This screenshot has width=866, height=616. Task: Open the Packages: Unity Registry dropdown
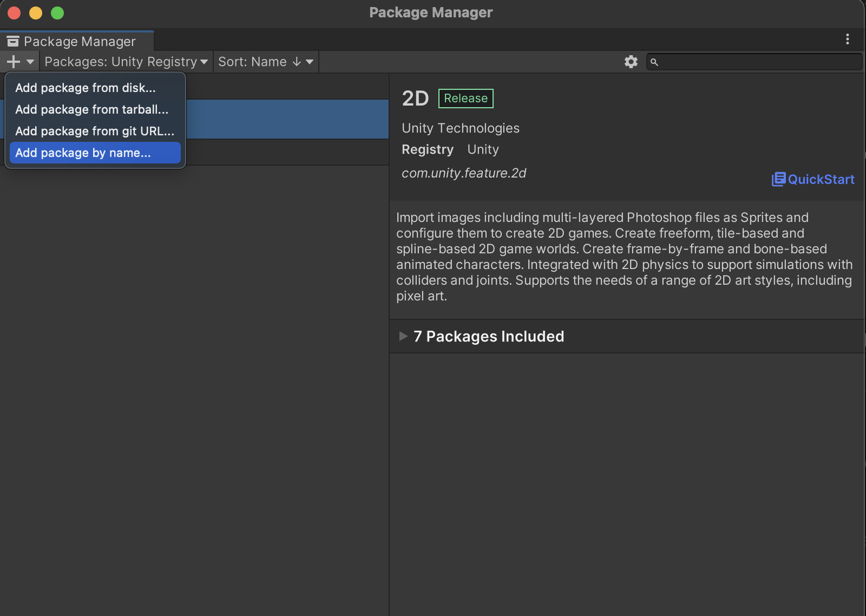[126, 62]
